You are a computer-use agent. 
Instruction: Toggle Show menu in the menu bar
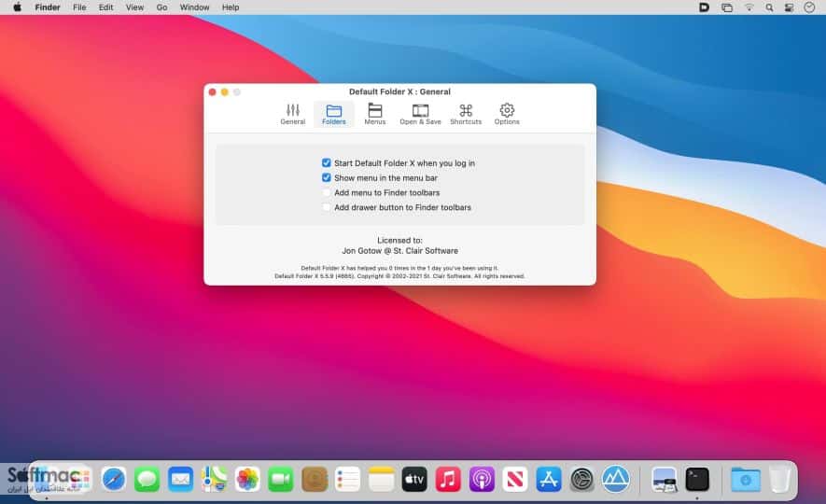[x=327, y=178]
